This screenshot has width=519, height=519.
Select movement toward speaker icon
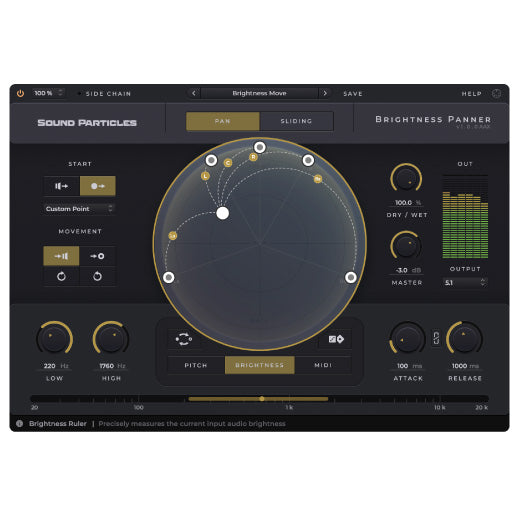(61, 256)
